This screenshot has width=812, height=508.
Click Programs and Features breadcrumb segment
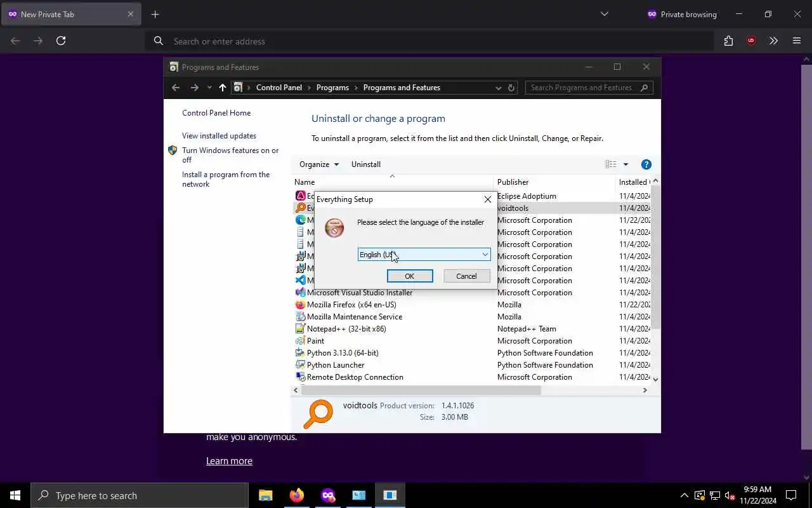[402, 88]
